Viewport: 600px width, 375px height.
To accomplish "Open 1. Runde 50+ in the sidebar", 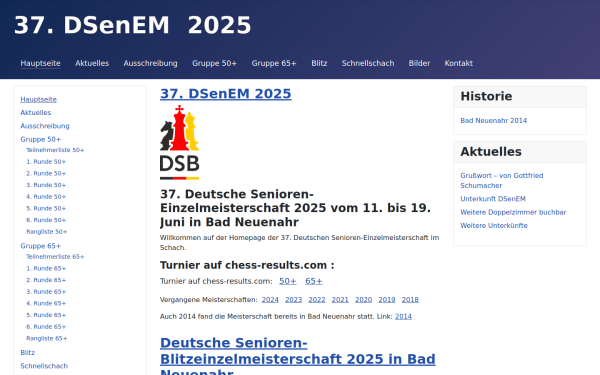I will 46,162.
